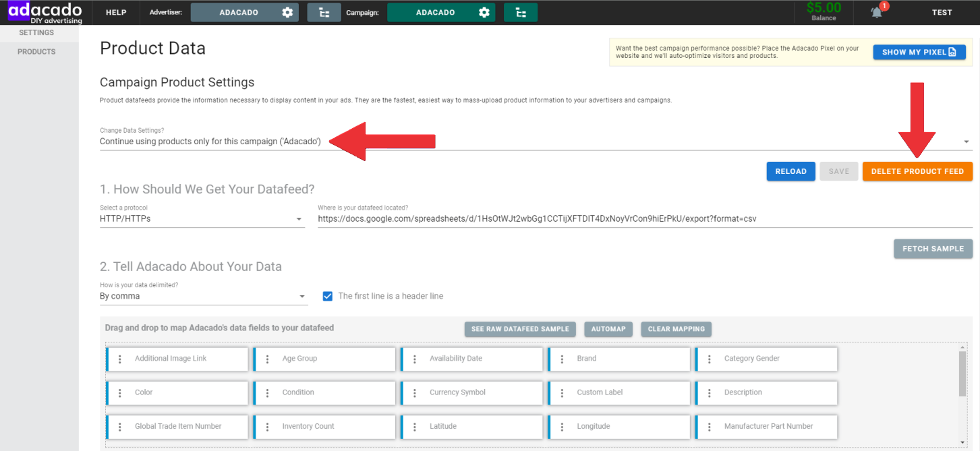Click drag handle on Availability Date
This screenshot has width=980, height=451.
pos(415,359)
